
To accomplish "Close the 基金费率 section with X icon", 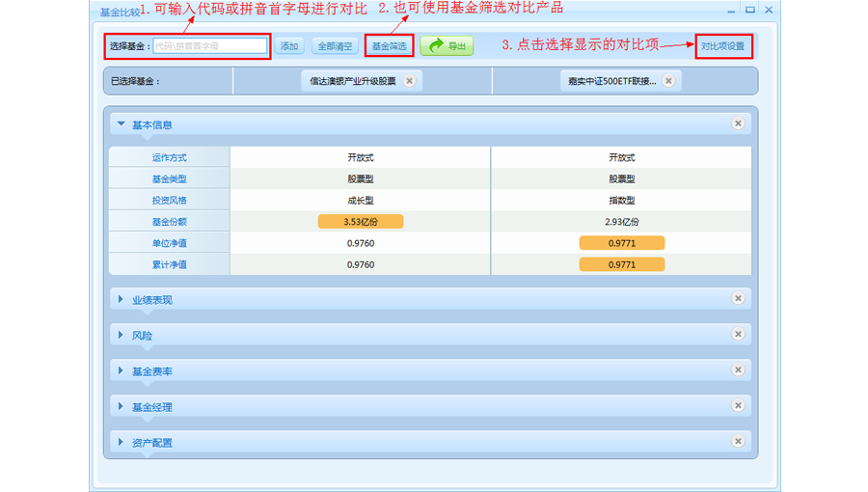I will 738,370.
